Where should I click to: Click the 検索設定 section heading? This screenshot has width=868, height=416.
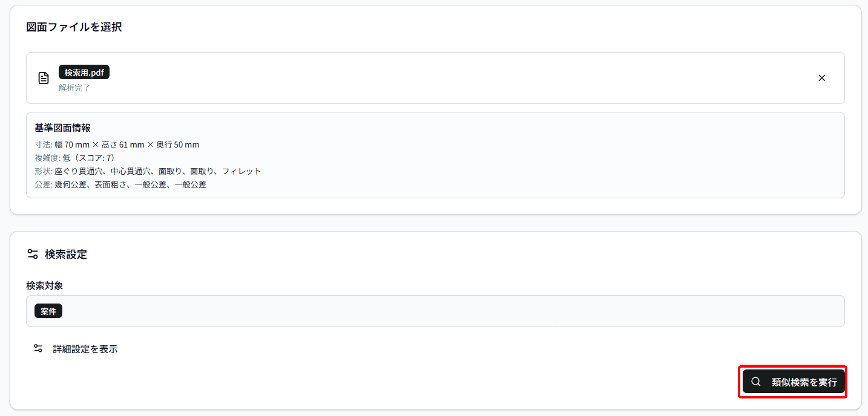click(66, 255)
